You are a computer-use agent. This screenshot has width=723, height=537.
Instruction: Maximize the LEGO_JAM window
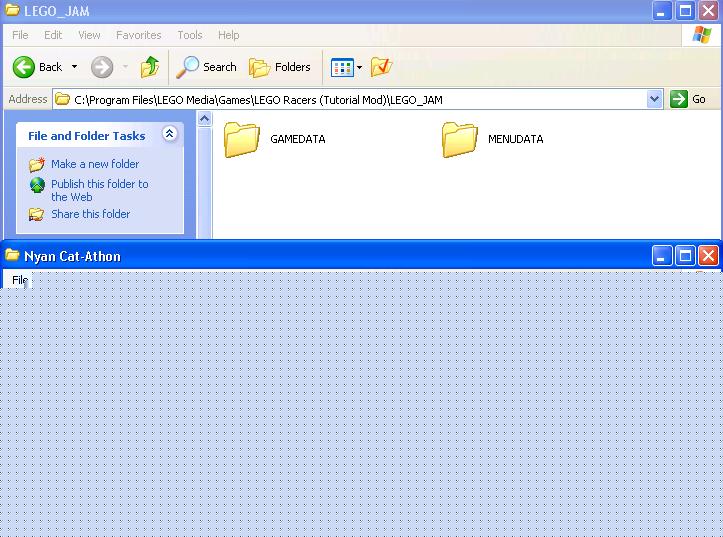(x=685, y=11)
